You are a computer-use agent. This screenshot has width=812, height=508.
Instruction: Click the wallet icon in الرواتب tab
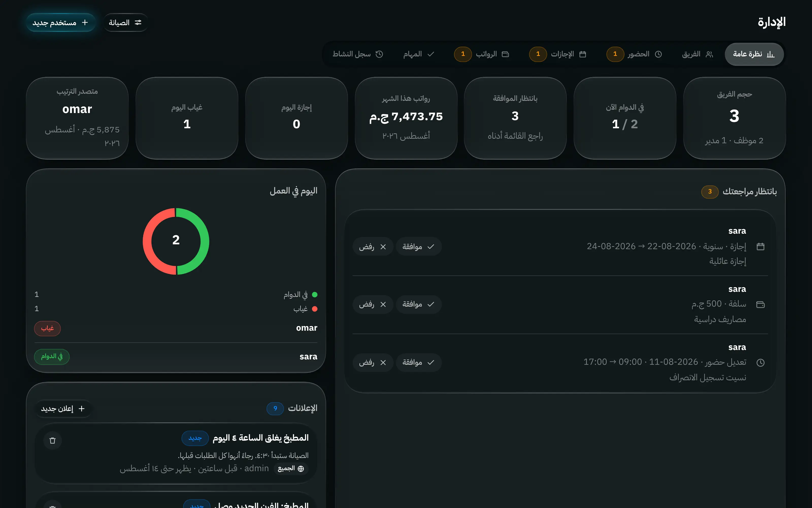(x=506, y=54)
